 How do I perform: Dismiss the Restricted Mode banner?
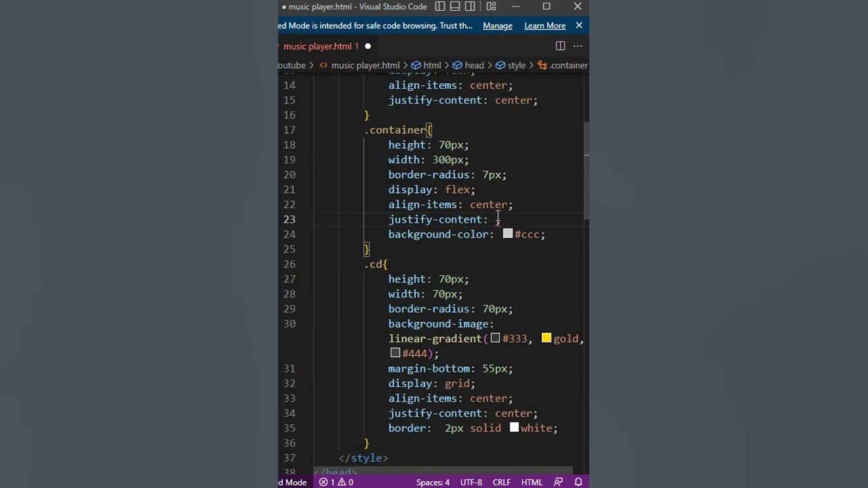coord(579,26)
